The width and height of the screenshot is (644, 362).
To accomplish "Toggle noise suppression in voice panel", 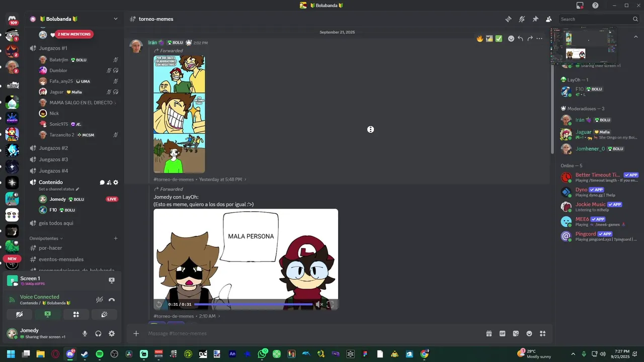I will [100, 300].
